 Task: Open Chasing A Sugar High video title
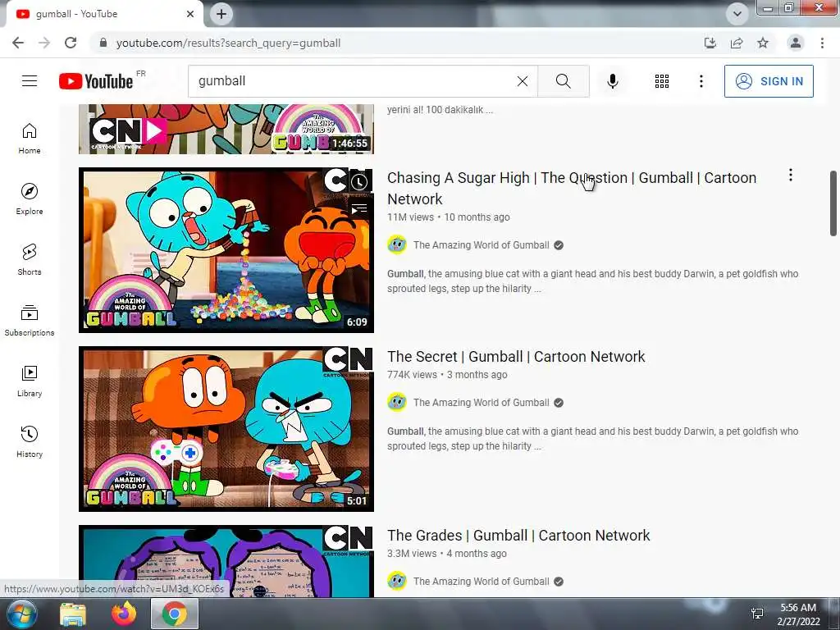tap(572, 188)
